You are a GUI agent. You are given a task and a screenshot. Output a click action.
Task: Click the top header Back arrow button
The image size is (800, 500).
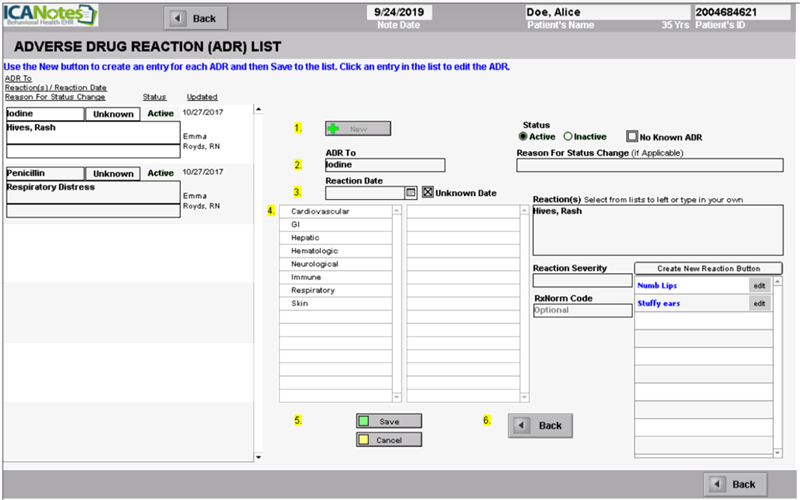point(194,18)
